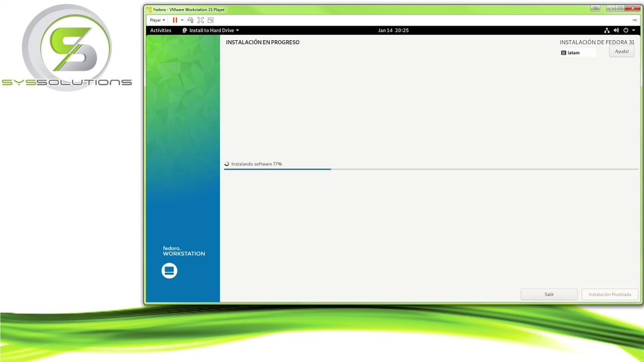The width and height of the screenshot is (644, 362).
Task: Toggle Unity mode icon in VMware toolbar
Action: click(210, 20)
